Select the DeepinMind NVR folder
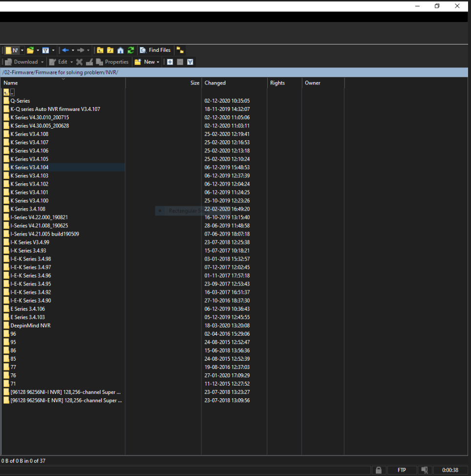471x476 pixels. tap(30, 325)
